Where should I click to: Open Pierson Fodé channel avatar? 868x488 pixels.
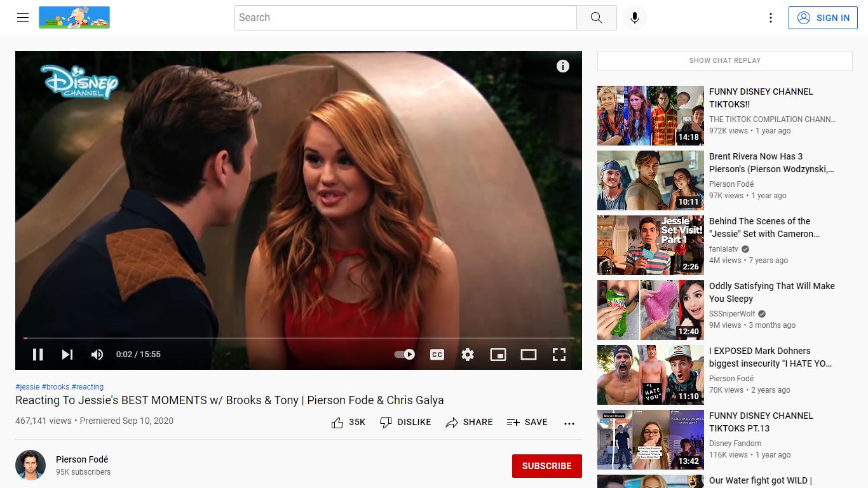31,465
